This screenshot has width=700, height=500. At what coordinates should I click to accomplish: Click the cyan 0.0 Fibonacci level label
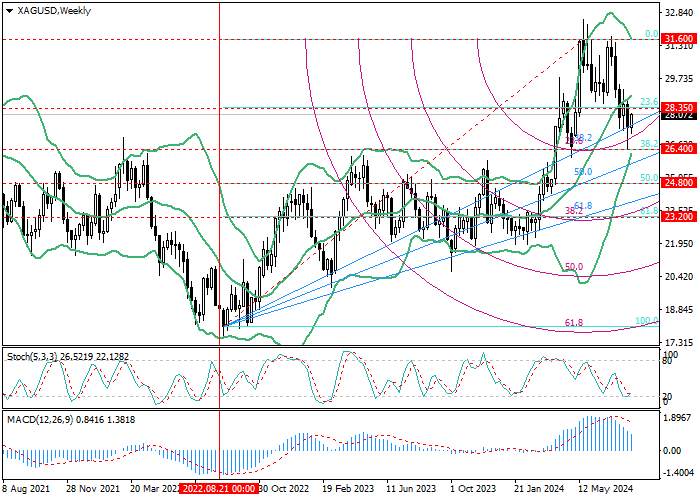[x=651, y=33]
